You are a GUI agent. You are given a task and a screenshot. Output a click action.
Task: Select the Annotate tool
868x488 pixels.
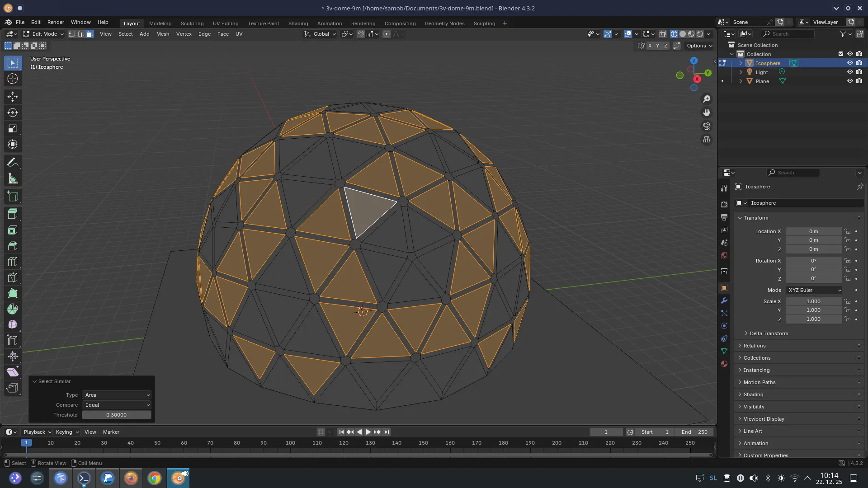pos(13,162)
